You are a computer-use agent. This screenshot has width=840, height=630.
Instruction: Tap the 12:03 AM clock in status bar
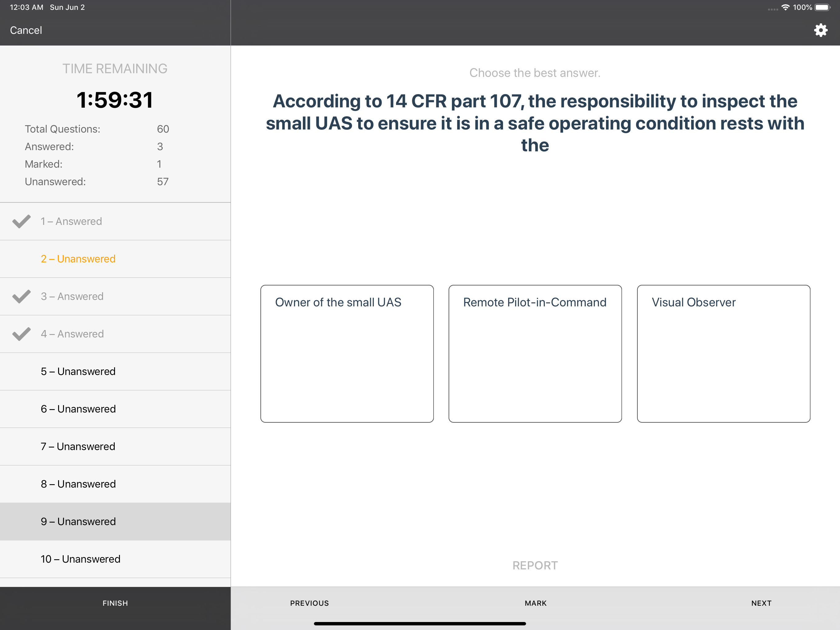(26, 7)
